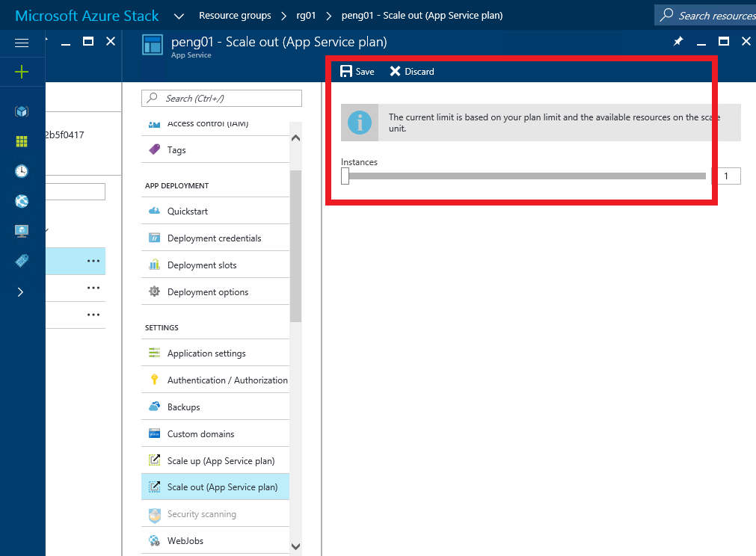Open the monitor Virtual machines sidebar icon
This screenshot has width=756, height=556.
pos(22,231)
